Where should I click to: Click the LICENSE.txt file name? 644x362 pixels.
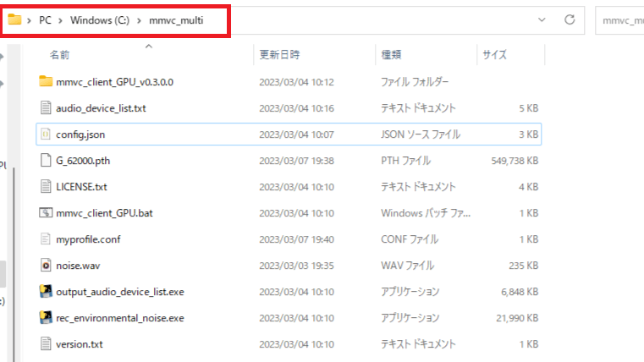tap(81, 187)
